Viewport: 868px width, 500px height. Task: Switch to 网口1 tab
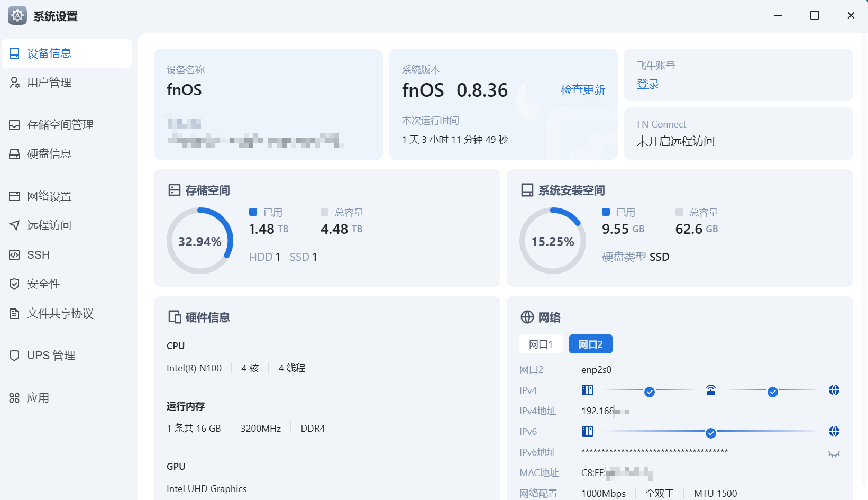click(541, 344)
